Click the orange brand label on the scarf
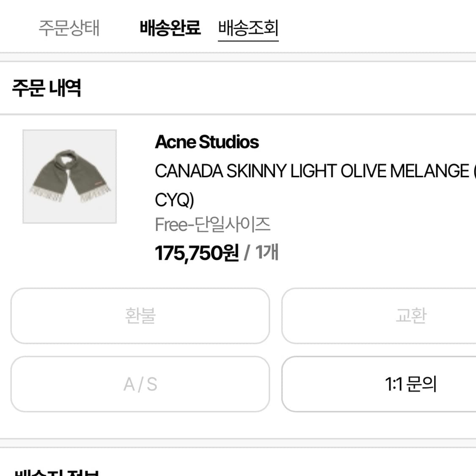Image resolution: width=476 pixels, height=476 pixels. coord(99,183)
